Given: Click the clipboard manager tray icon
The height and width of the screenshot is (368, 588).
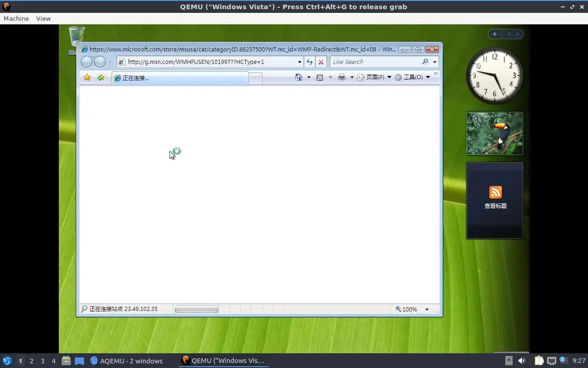Looking at the screenshot, I should pyautogui.click(x=539, y=361).
